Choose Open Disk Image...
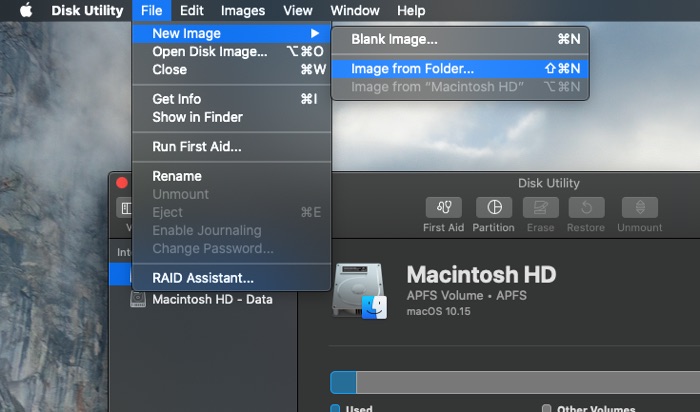Viewport: 700px width, 412px height. (231, 52)
